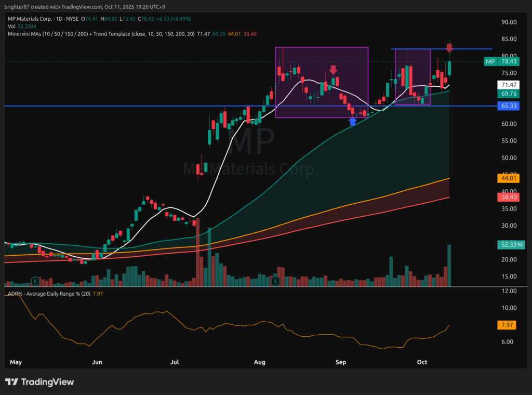Click the earnings E marker in August

pyautogui.click(x=275, y=281)
